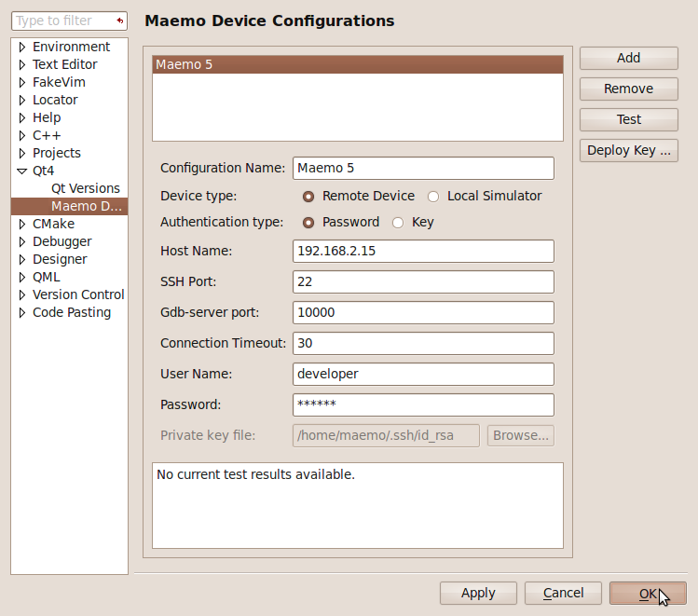Collapse the Qt4 tree category
Screen dimensions: 698x616
22,171
